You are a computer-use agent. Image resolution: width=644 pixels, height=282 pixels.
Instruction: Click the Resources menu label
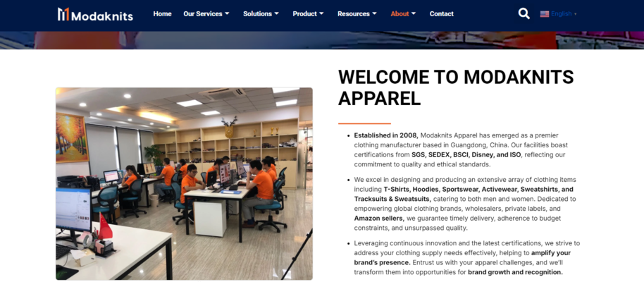354,13
